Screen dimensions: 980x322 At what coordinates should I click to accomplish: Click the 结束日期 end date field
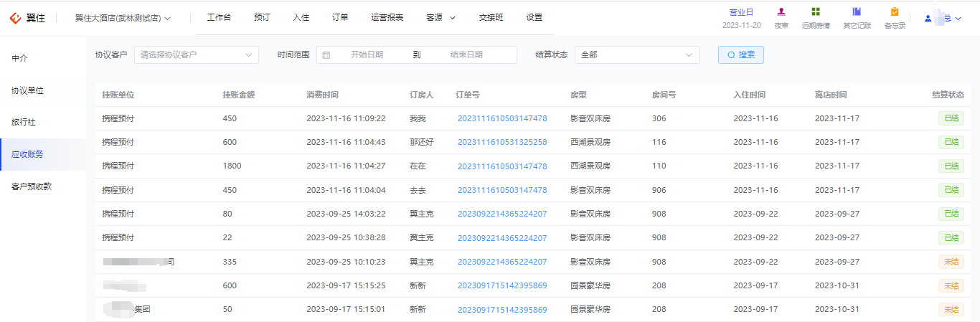[466, 55]
